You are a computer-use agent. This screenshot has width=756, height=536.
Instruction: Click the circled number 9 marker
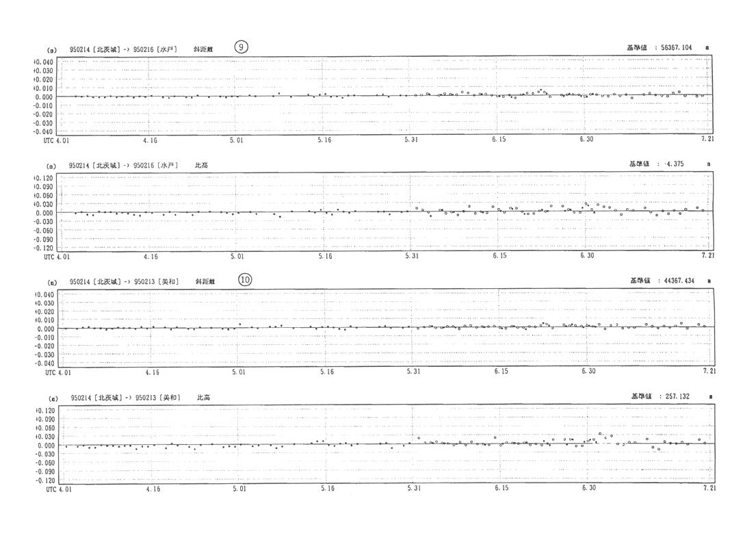coord(240,47)
